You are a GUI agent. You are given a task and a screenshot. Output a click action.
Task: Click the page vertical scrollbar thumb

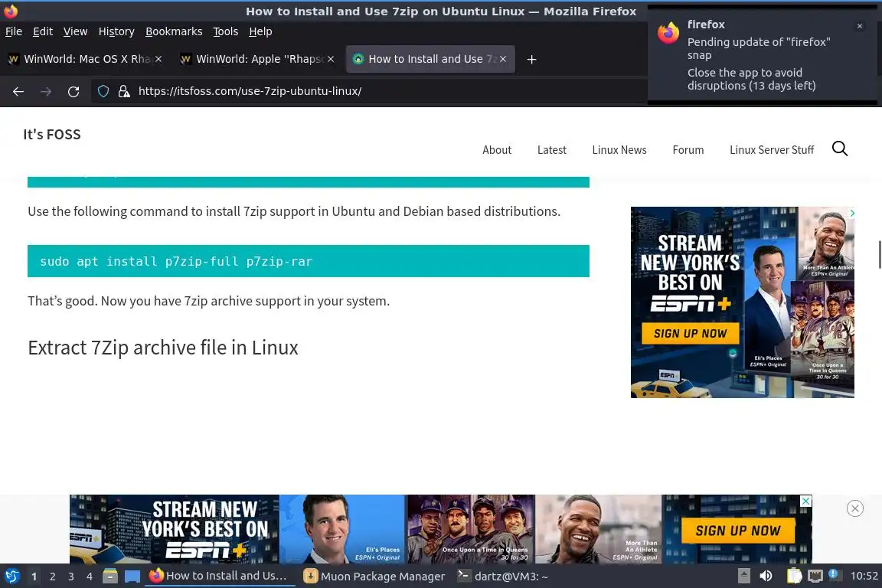[880, 255]
